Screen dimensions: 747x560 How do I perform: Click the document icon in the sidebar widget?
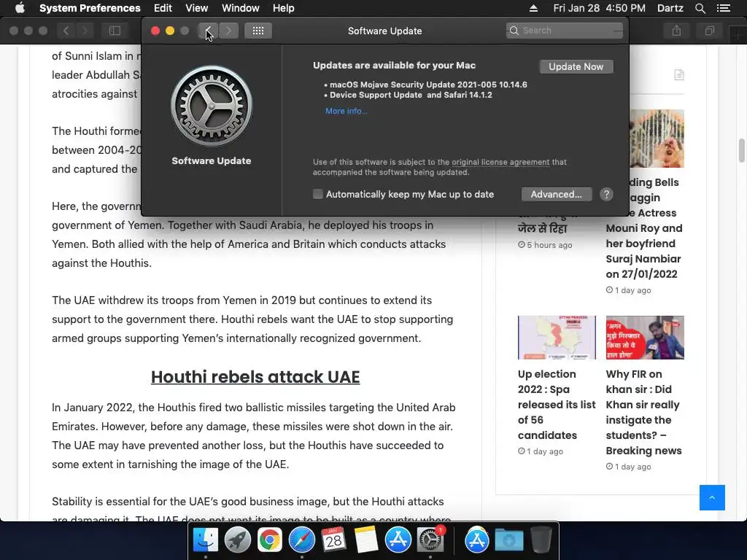[679, 75]
